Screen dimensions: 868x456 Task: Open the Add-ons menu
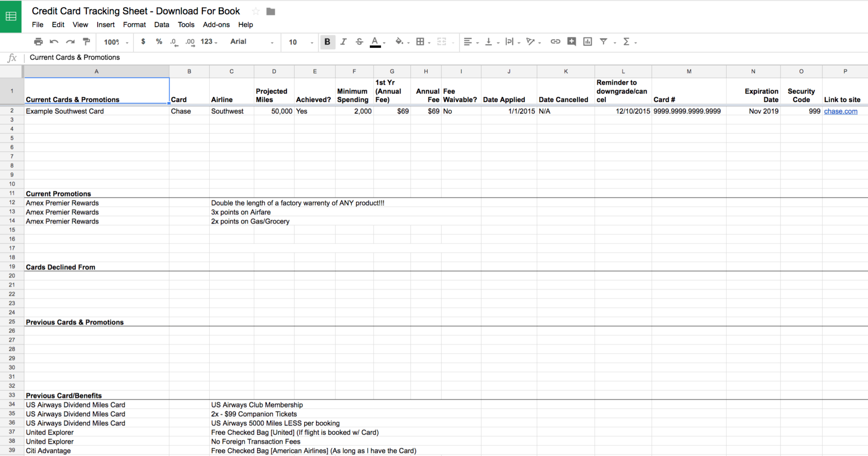pyautogui.click(x=216, y=24)
